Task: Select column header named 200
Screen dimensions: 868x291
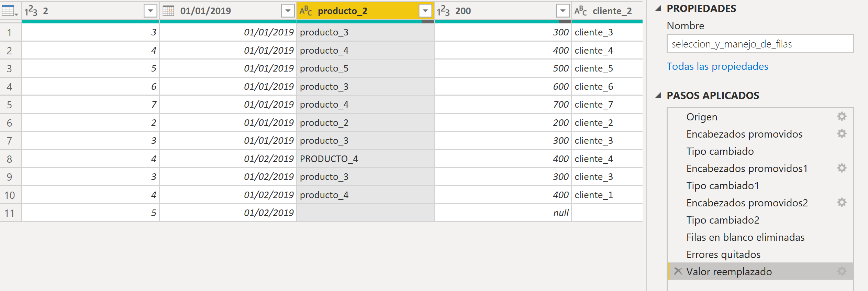Action: coord(503,11)
